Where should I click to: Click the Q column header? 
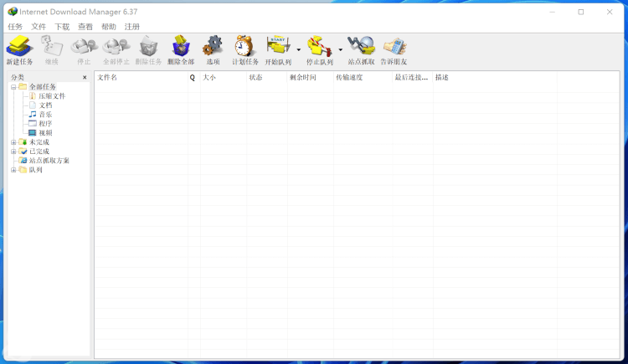[194, 77]
